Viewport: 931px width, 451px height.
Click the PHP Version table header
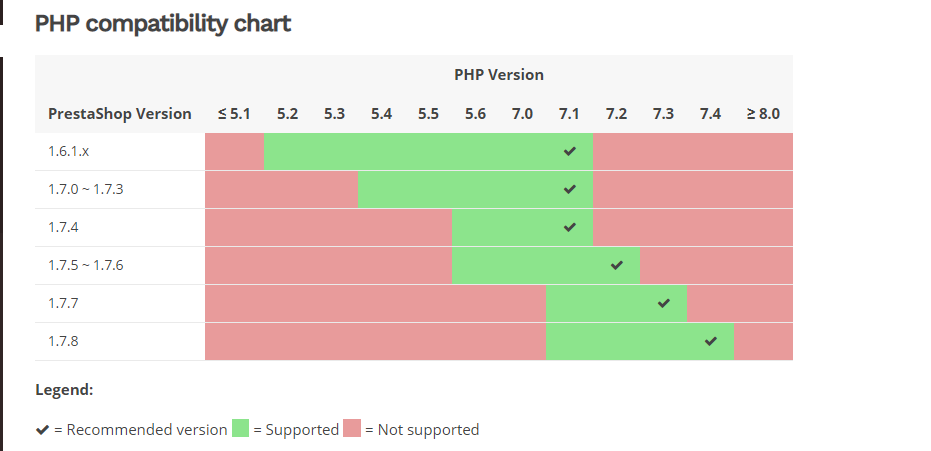[498, 75]
